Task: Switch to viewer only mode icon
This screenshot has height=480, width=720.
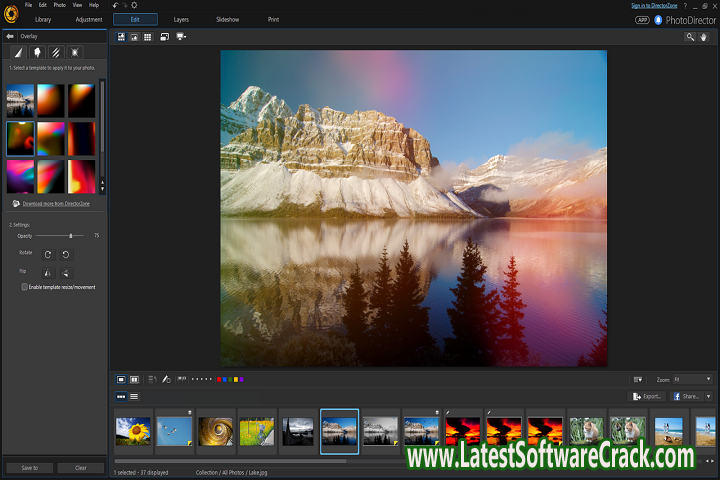Action: 134,37
